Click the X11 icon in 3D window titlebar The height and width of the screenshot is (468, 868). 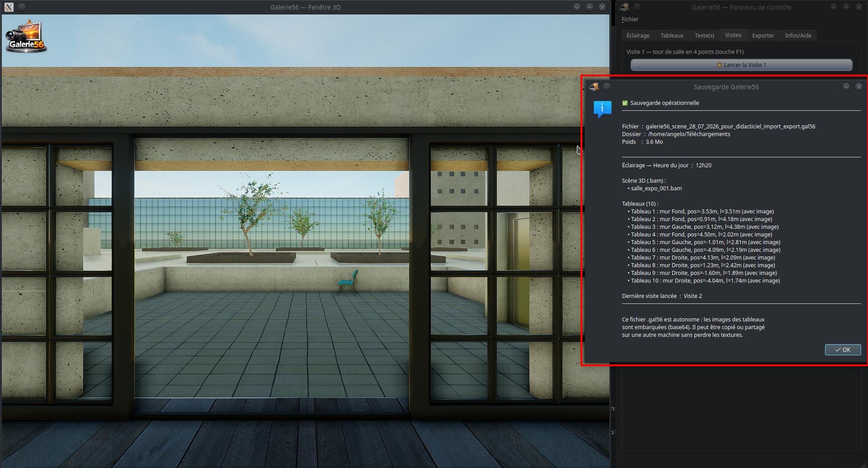[x=9, y=7]
